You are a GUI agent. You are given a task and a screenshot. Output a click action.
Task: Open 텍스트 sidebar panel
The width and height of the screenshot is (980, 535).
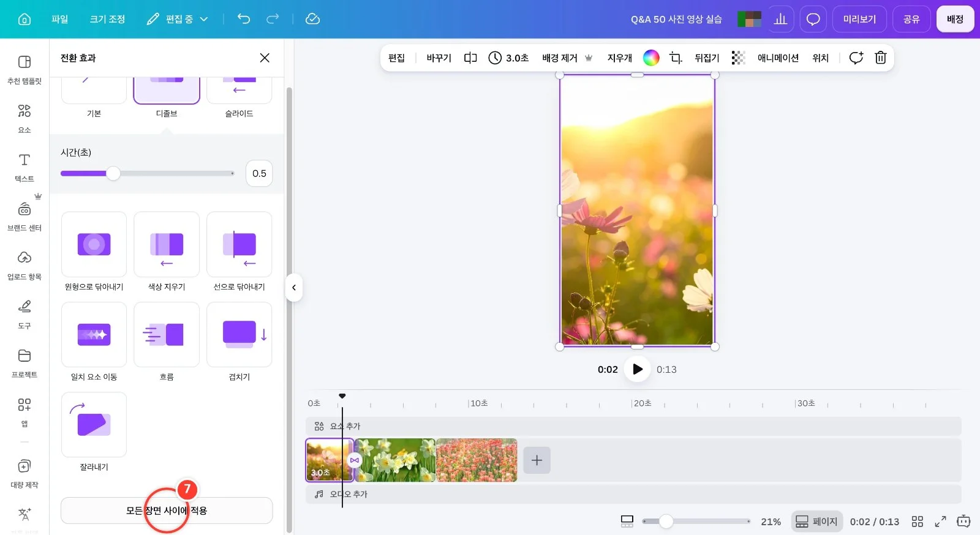(24, 167)
